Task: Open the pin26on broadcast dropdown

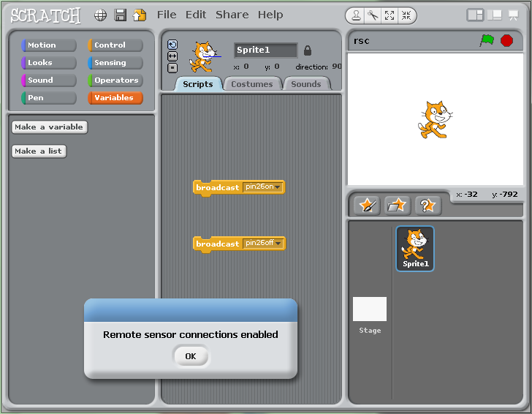Action: 278,187
